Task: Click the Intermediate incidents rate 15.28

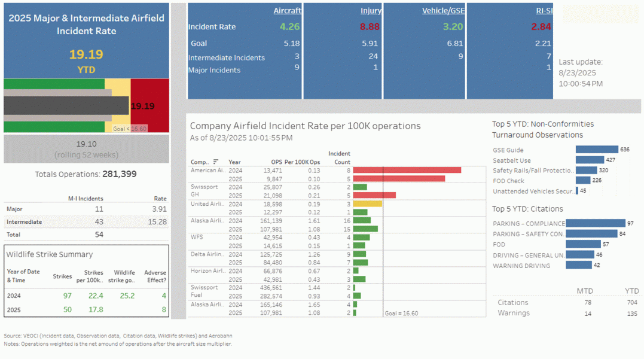Action: coord(157,221)
